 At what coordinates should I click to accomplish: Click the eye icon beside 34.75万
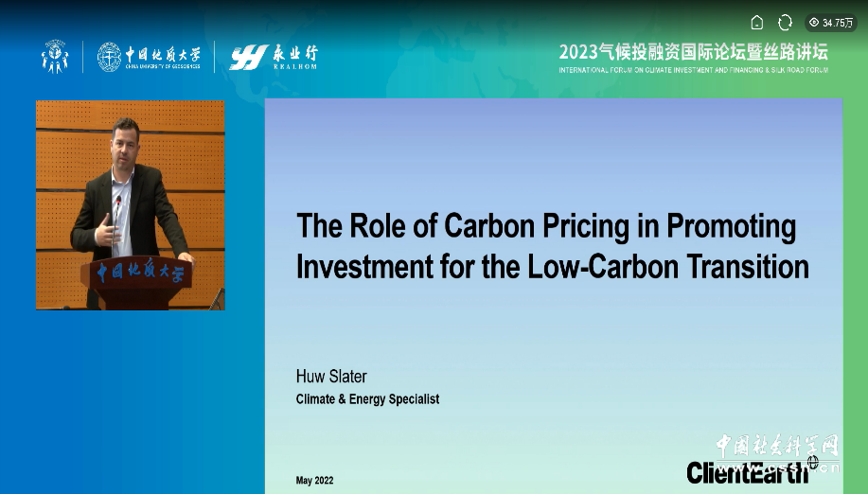point(814,23)
